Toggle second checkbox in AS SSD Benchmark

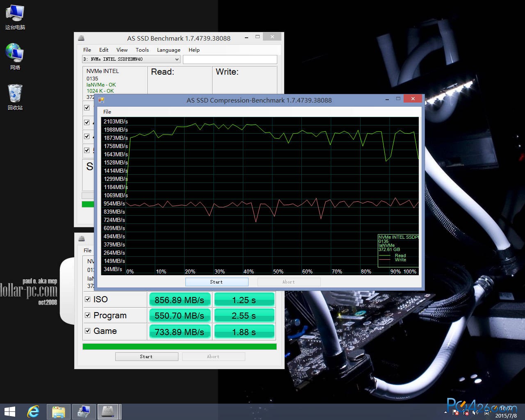tap(87, 122)
